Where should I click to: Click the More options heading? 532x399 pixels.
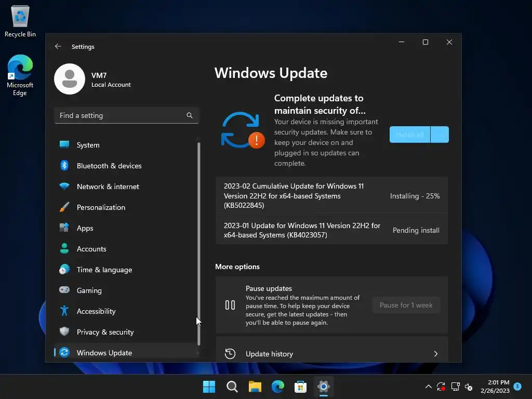[237, 267]
